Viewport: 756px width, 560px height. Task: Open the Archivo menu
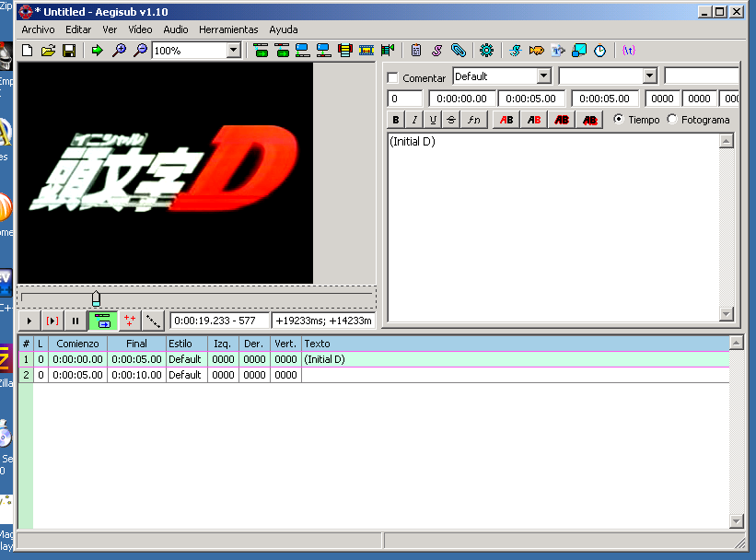38,29
